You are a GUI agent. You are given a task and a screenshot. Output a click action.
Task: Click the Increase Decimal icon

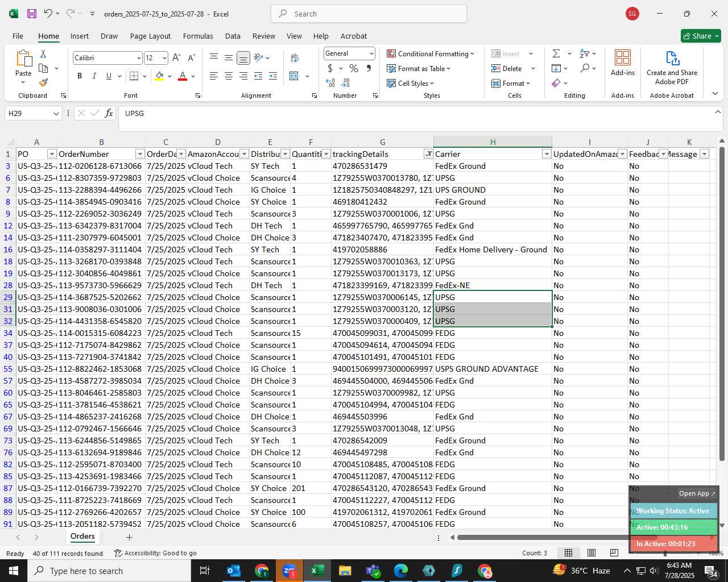coord(330,83)
